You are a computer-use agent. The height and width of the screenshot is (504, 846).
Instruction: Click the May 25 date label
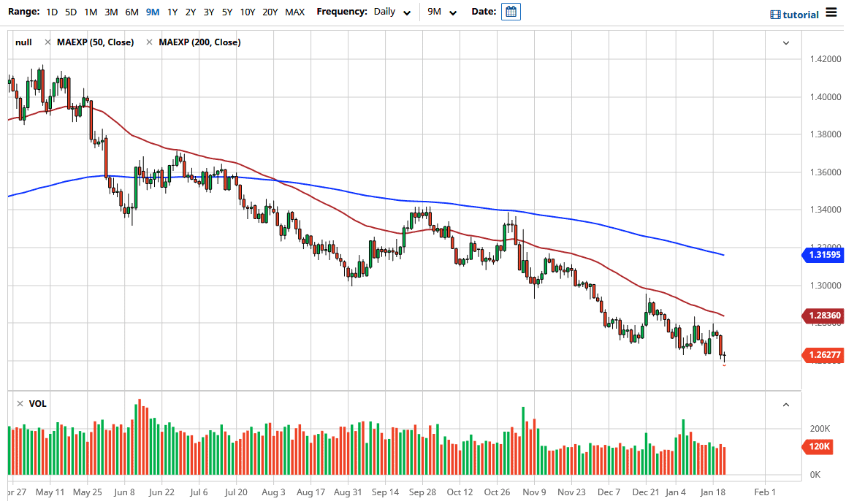(x=88, y=492)
